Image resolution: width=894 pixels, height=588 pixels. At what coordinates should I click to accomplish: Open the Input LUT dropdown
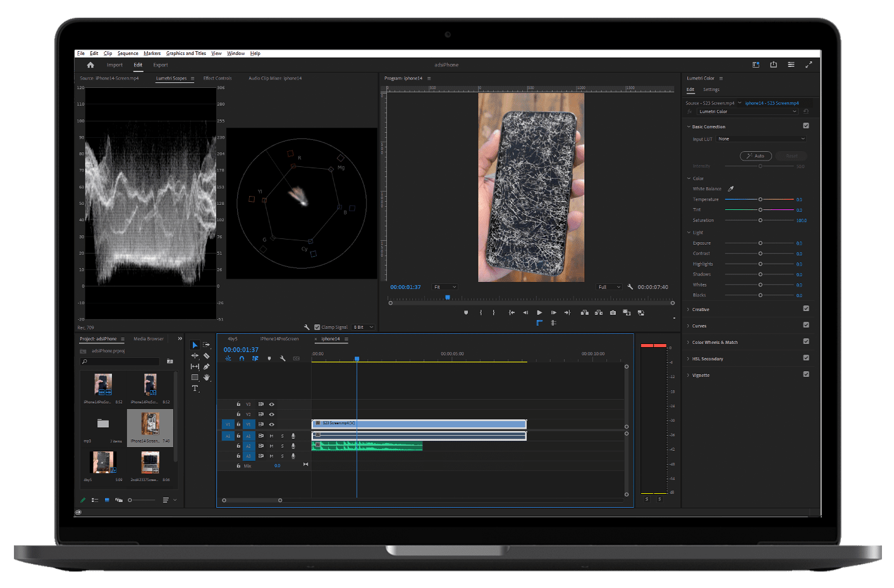tap(762, 138)
